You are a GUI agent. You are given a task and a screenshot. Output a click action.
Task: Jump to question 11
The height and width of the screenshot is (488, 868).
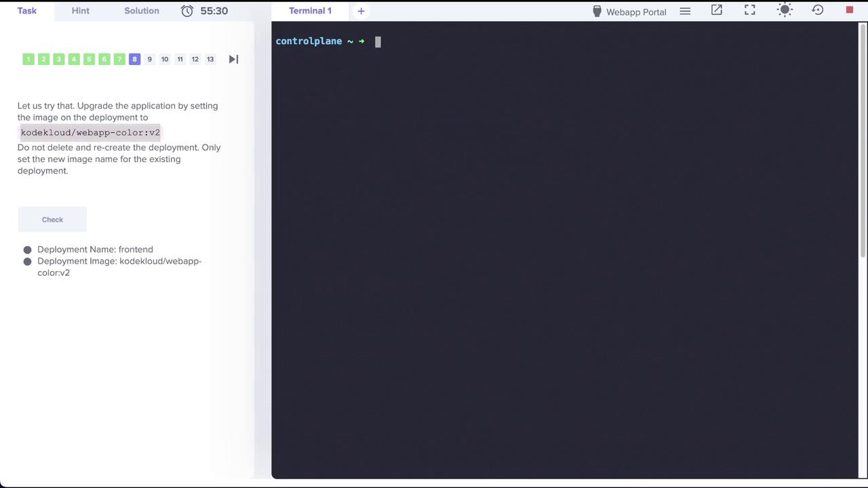coord(180,59)
